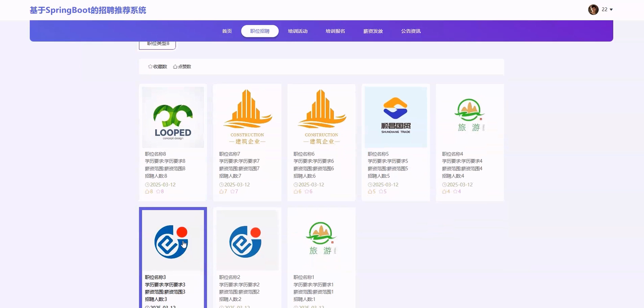Sort by 点赞数 thumbs-up icon
The height and width of the screenshot is (308, 644).
[175, 66]
